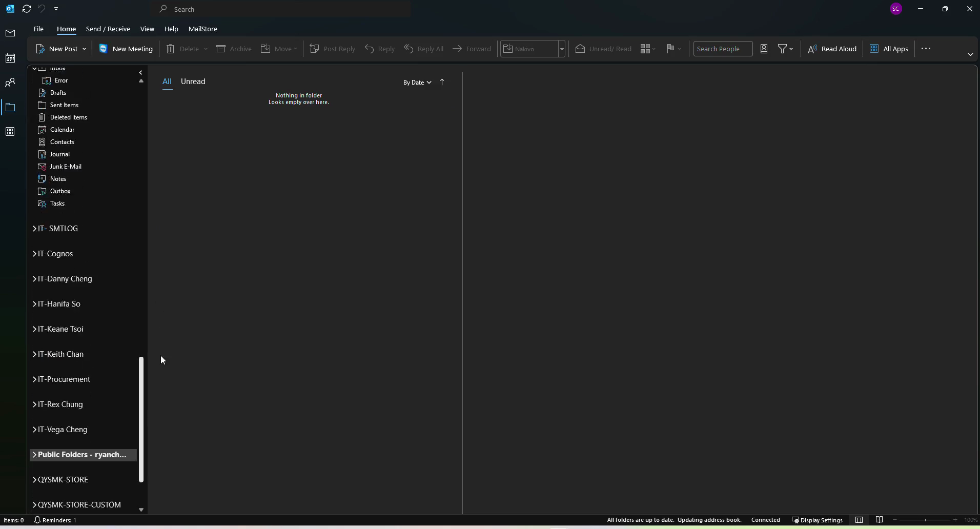This screenshot has width=980, height=529.
Task: Click the Post Reply button
Action: click(333, 49)
